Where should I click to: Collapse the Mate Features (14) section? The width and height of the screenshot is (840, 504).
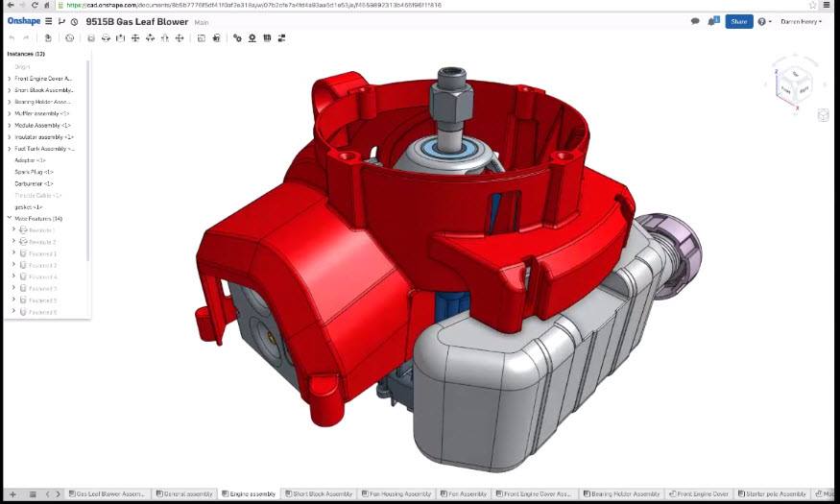(x=9, y=218)
